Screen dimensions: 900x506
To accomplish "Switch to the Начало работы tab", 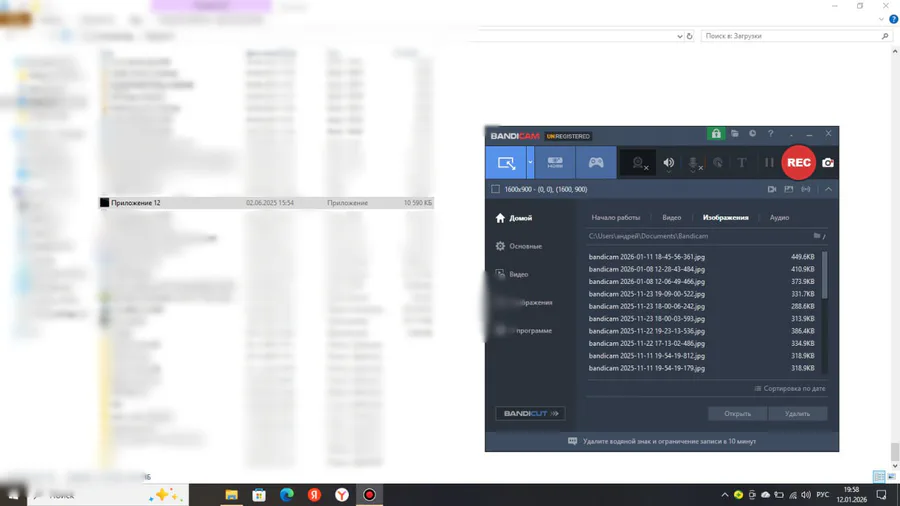I will click(x=615, y=217).
